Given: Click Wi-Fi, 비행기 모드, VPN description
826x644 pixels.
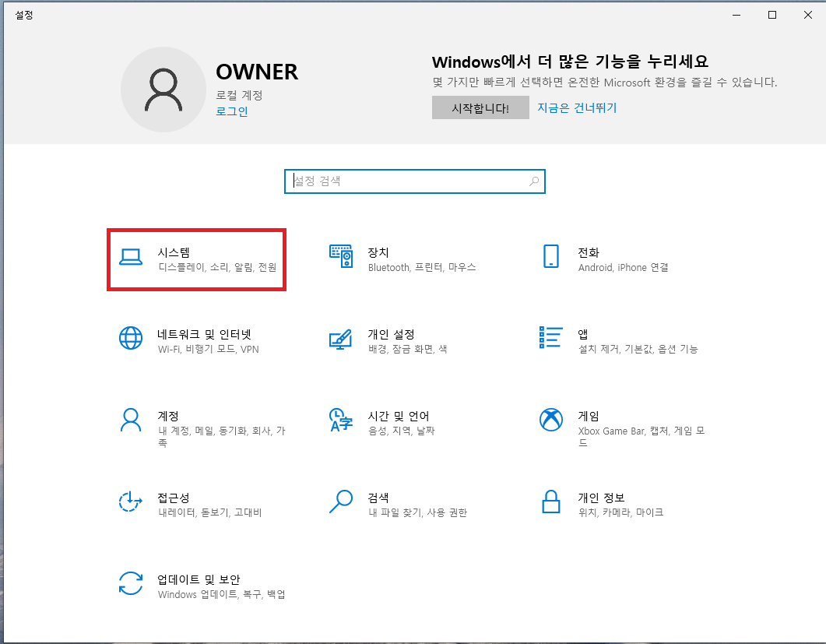Looking at the screenshot, I should coord(208,349).
